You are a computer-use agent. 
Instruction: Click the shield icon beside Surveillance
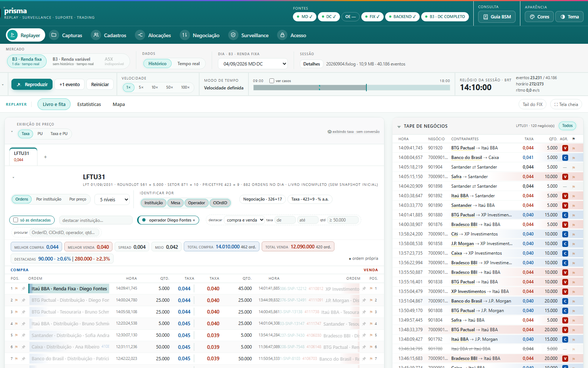233,35
